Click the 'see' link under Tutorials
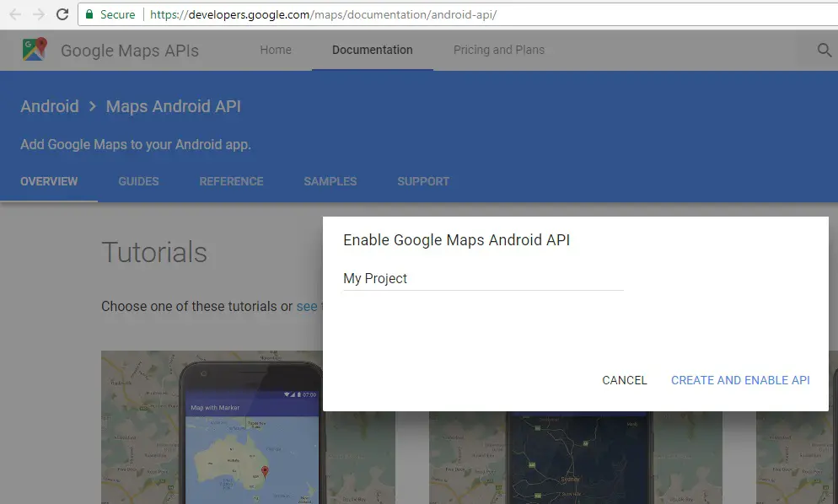 tap(307, 306)
